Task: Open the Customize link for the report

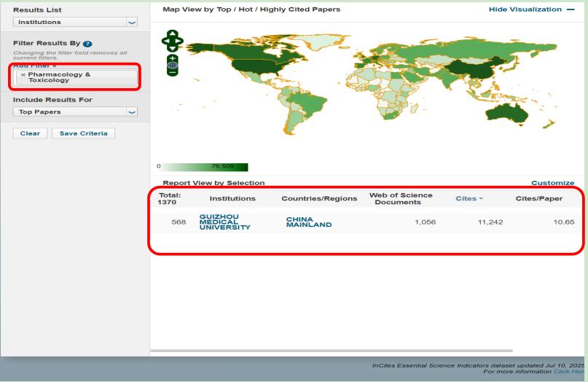Action: pos(553,183)
